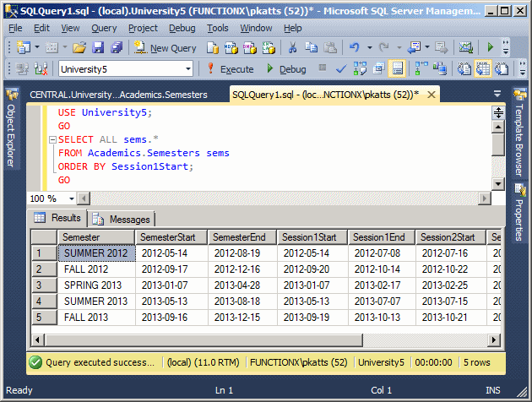Screen dimensions: 532x402
Task: Open the Tools menu
Action: pos(218,28)
